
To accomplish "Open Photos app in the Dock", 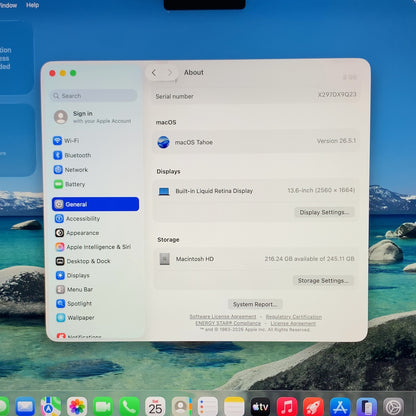I will click(x=77, y=407).
